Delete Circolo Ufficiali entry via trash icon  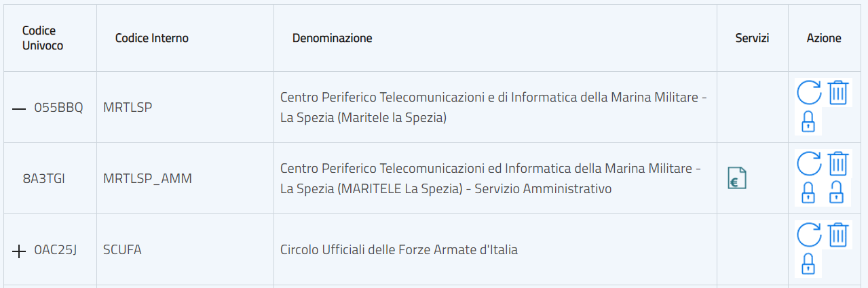tap(838, 235)
